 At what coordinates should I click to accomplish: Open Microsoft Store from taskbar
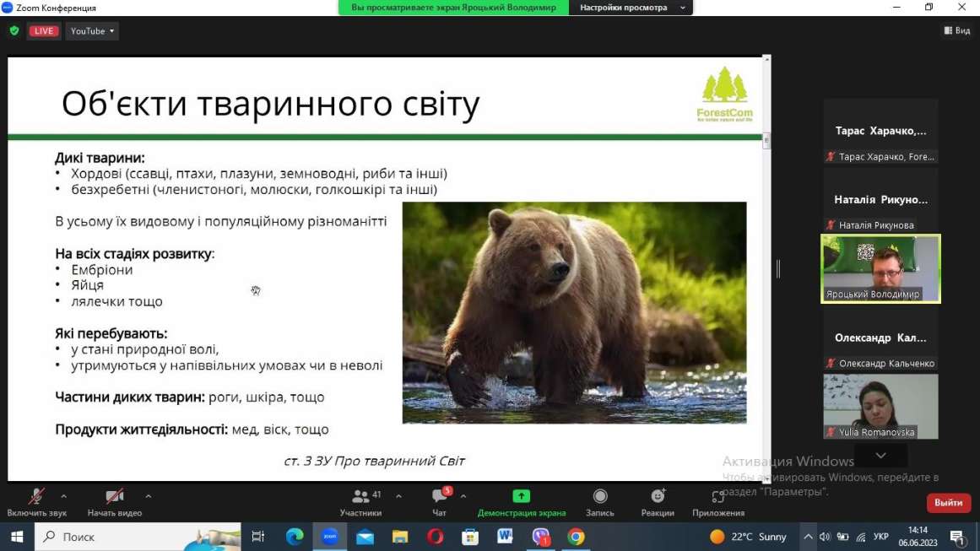tap(470, 537)
